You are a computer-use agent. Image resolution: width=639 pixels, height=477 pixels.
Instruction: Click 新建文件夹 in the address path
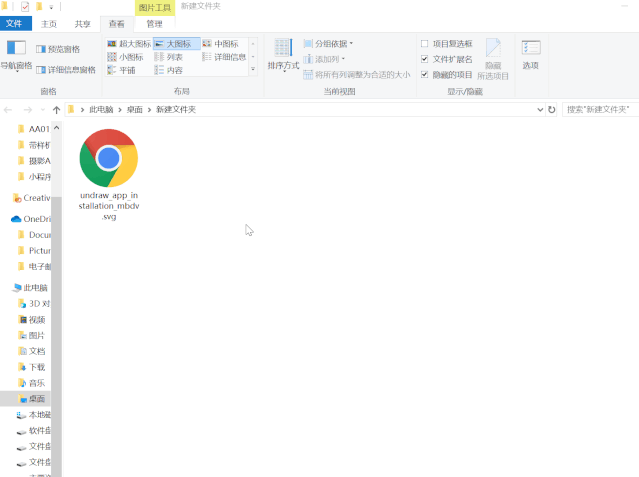pyautogui.click(x=176, y=110)
